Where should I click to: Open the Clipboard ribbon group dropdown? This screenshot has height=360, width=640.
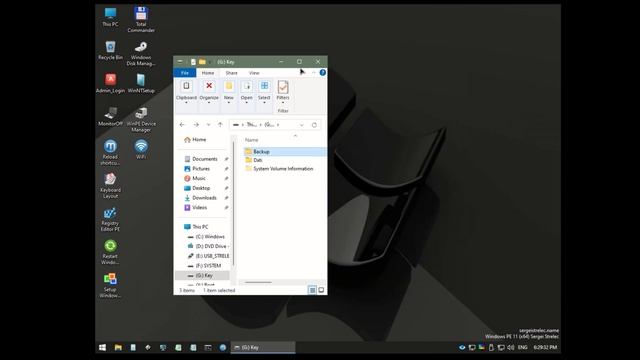click(x=186, y=93)
